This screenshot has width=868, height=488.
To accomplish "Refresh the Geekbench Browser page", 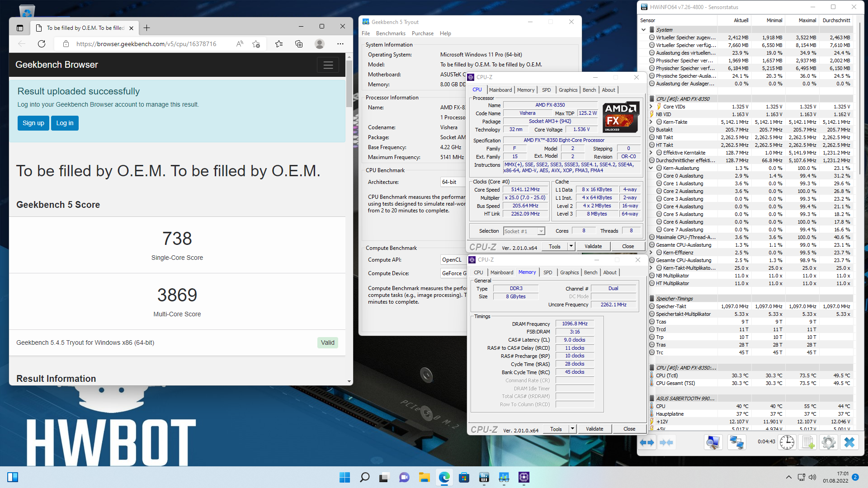I will click(x=42, y=44).
